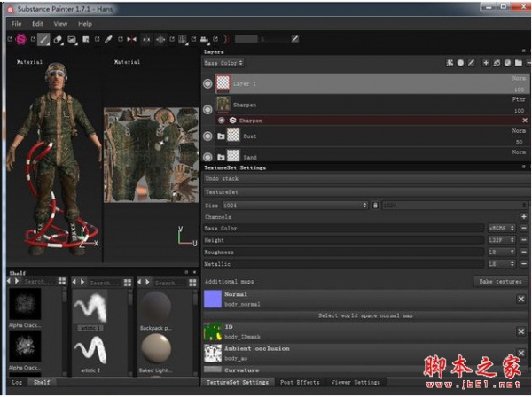Hide the Layer 1 layer
The image size is (532, 397).
pos(208,83)
